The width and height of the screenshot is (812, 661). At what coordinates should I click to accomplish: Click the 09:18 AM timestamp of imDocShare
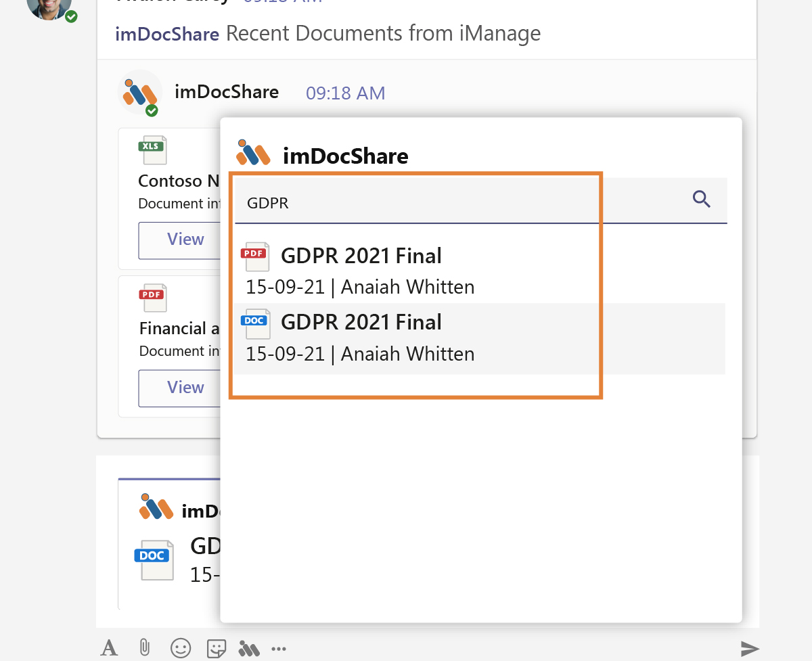(x=346, y=93)
